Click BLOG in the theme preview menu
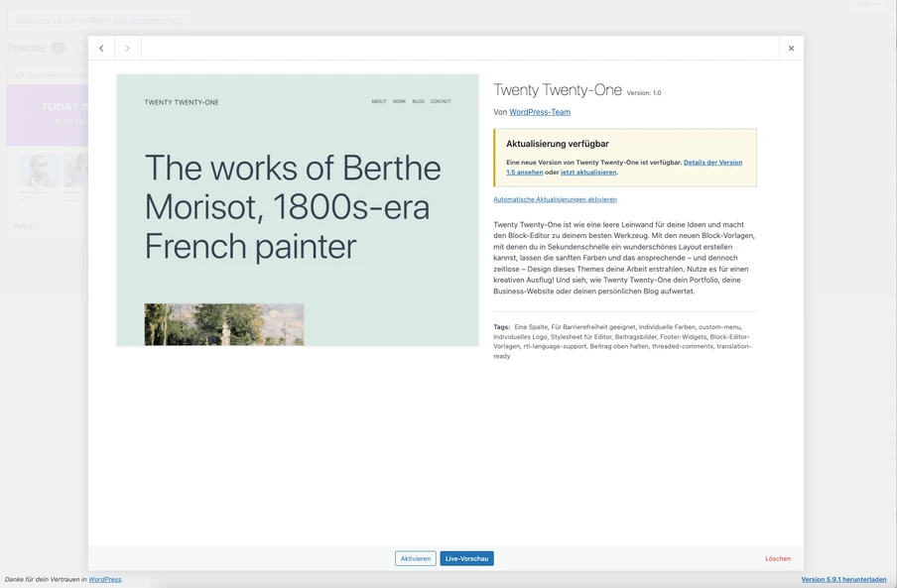The width and height of the screenshot is (897, 588). click(418, 101)
